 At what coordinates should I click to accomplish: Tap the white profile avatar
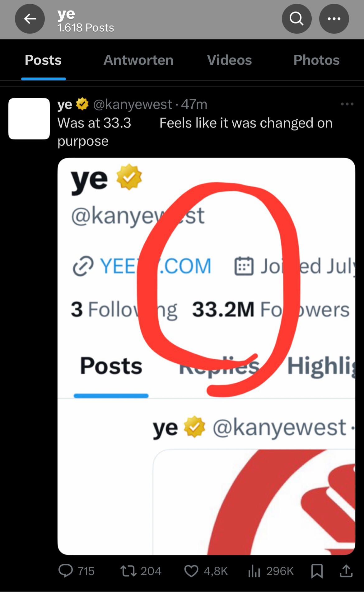coord(29,119)
